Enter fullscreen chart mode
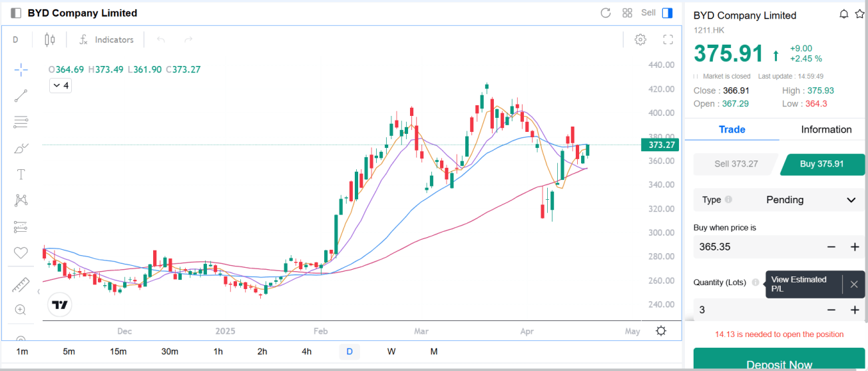868x371 pixels. [x=668, y=39]
